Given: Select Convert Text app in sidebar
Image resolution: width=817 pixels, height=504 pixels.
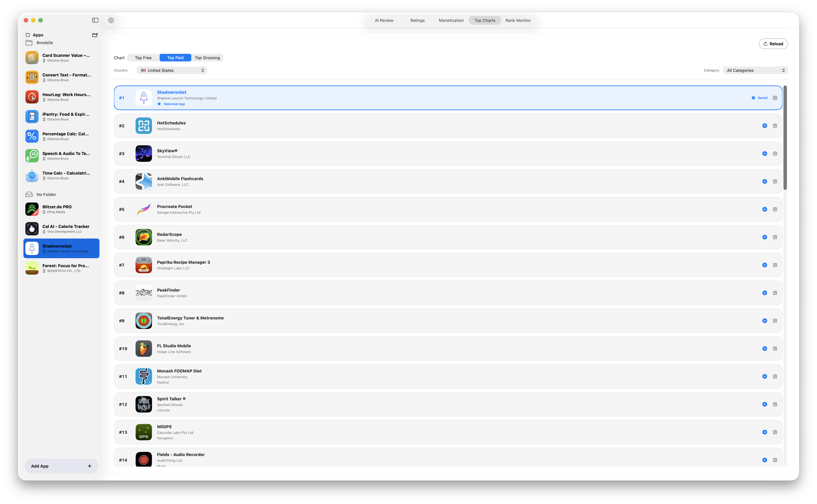Looking at the screenshot, I should (61, 77).
